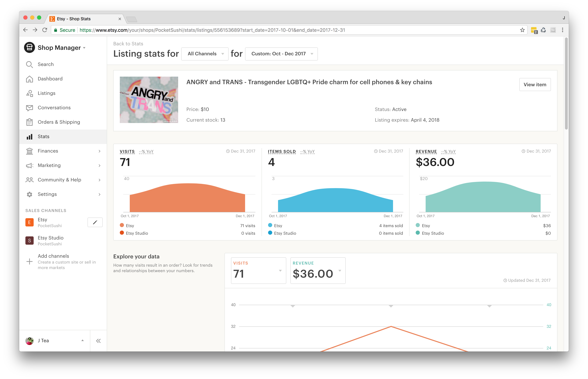Click the orange Etsy channel icon
Image resolution: width=588 pixels, height=379 pixels.
pos(30,222)
